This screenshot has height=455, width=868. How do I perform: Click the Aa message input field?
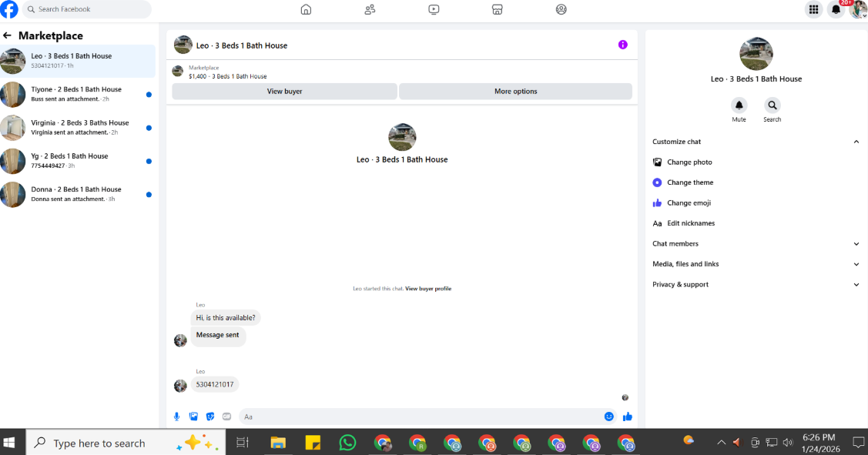coord(429,417)
